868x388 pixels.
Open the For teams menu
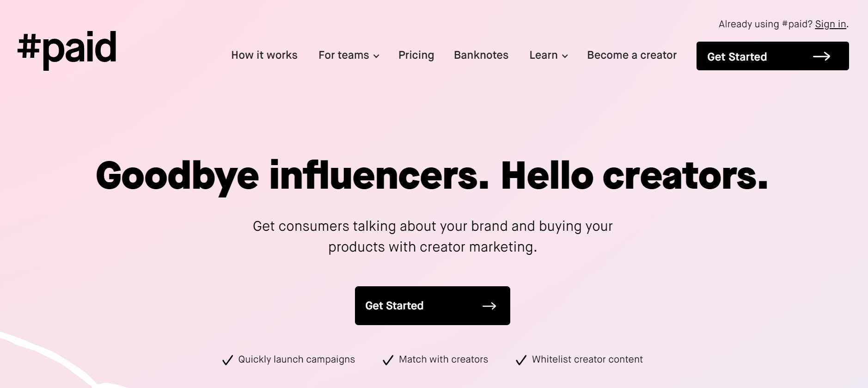click(x=349, y=55)
